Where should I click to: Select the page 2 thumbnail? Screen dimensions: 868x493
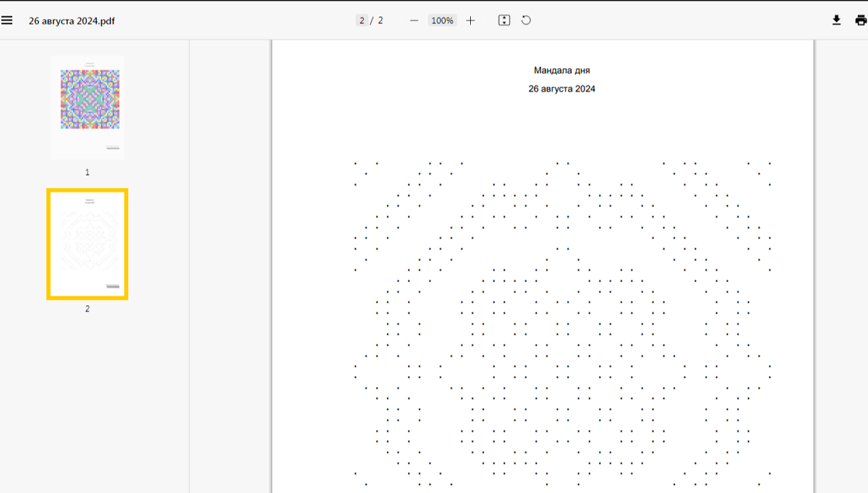coord(88,244)
